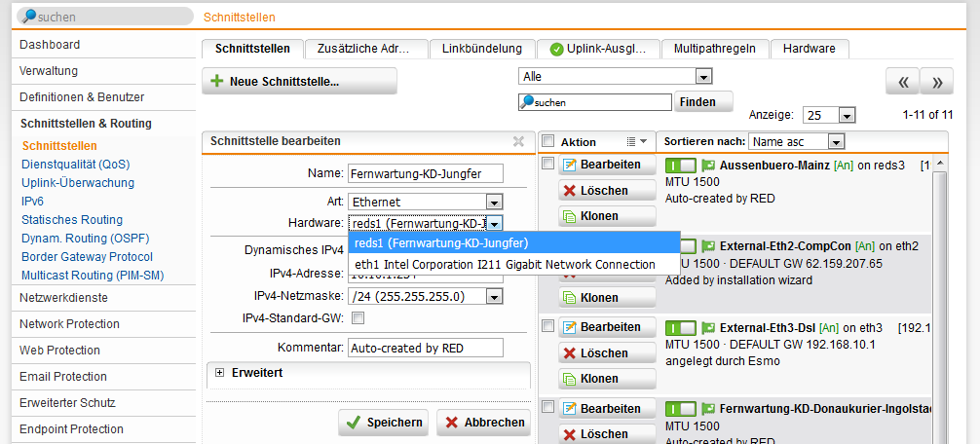Open the Uplink-Ausgl... tab
The image size is (980, 444).
[598, 49]
